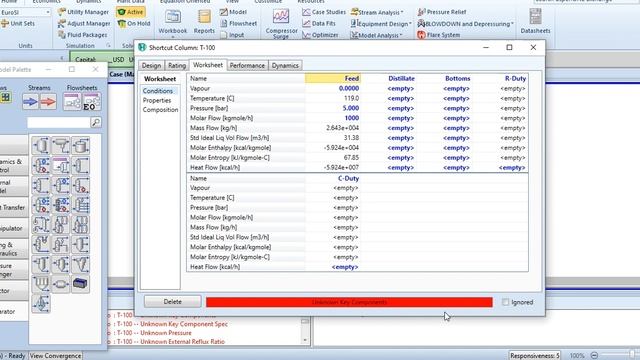
Task: Click the C-Duty Heat Flow empty cell
Action: pos(333,267)
